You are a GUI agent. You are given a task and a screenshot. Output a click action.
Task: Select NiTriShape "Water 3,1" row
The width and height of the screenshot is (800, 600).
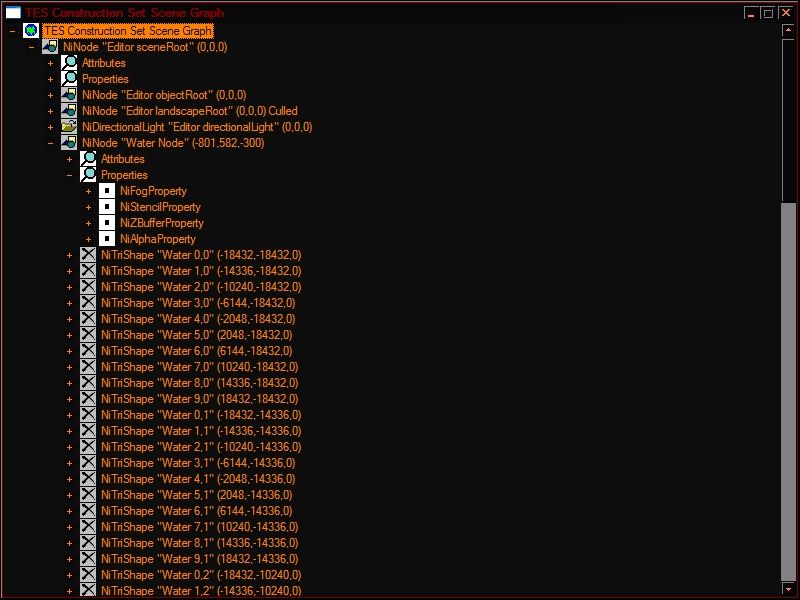click(198, 463)
